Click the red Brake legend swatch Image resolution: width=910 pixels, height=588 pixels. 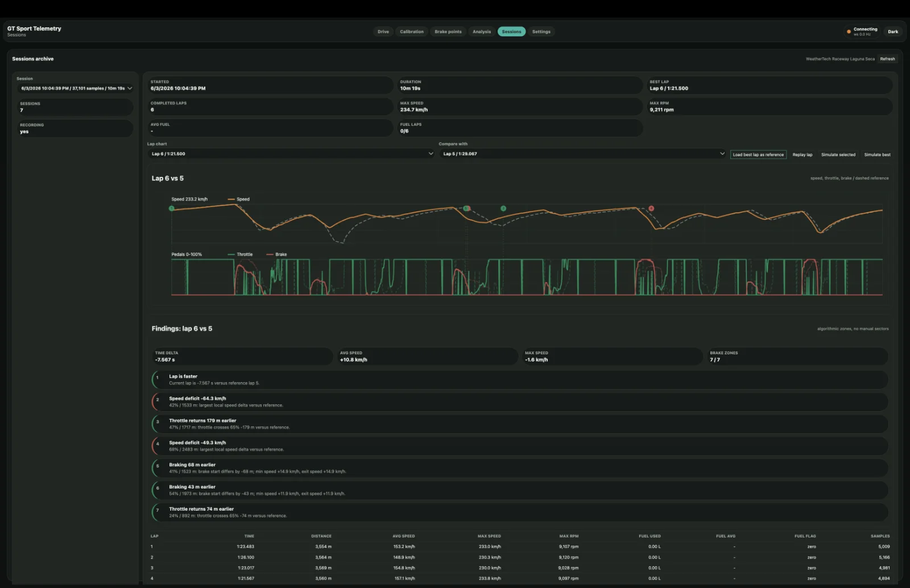tap(270, 255)
